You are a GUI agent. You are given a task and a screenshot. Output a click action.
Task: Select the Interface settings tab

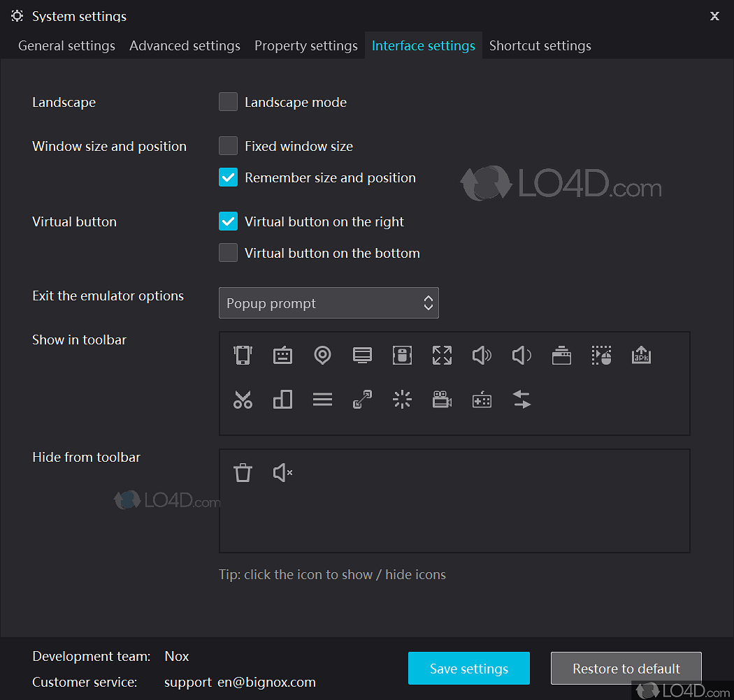[424, 46]
